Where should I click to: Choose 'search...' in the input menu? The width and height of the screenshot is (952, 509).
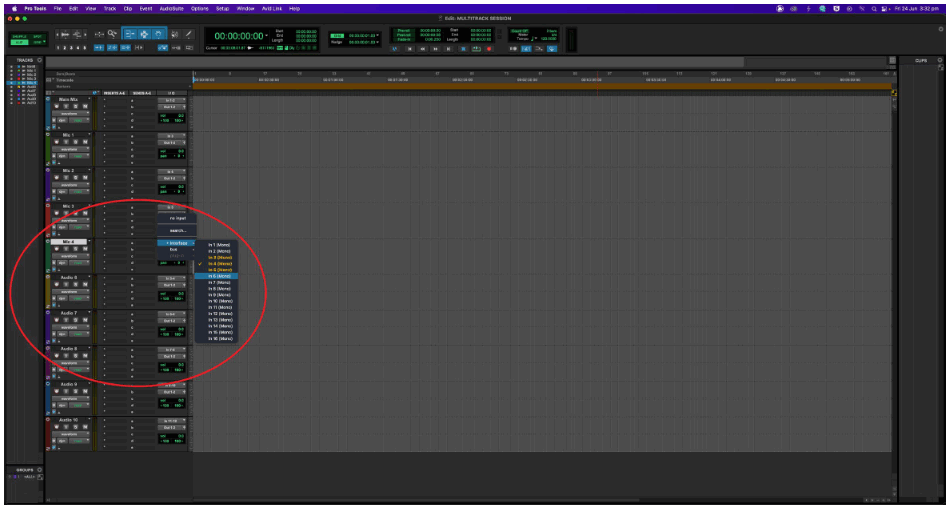(x=177, y=231)
